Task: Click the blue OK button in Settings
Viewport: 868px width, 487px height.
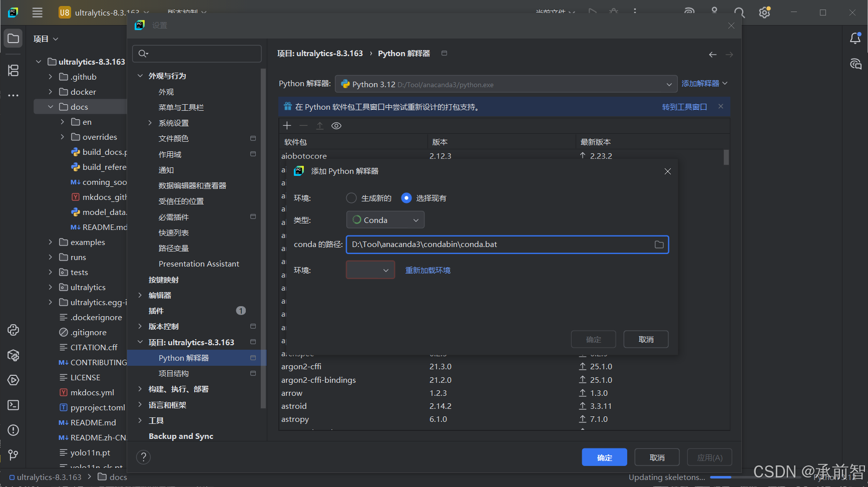Action: click(x=604, y=457)
